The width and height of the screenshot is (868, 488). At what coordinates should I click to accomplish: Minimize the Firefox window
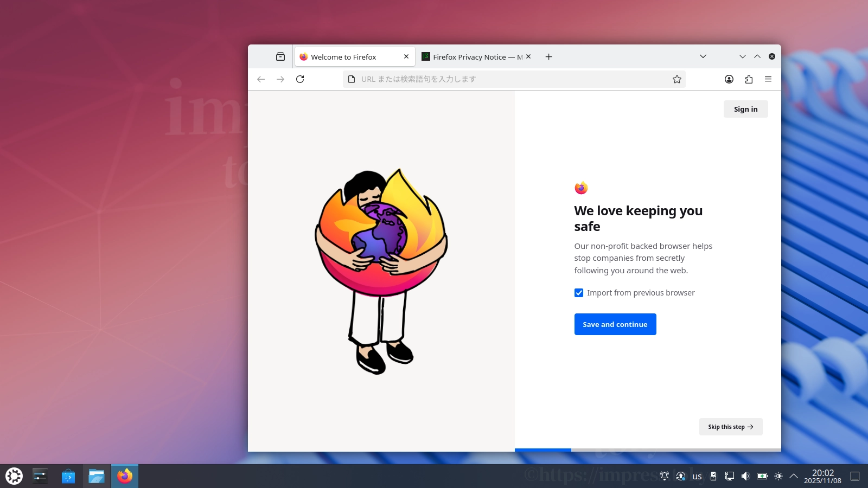pyautogui.click(x=743, y=56)
